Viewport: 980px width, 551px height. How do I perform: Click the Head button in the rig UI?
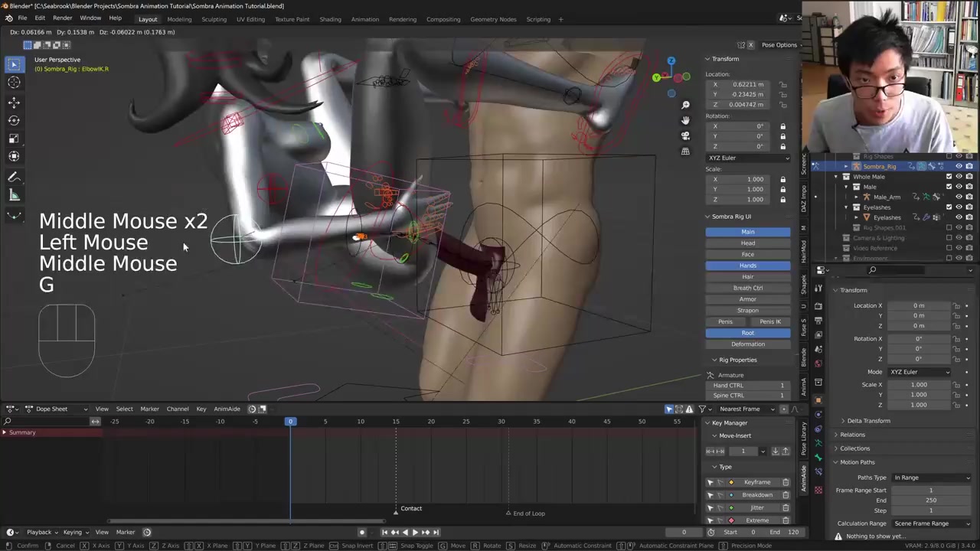747,243
